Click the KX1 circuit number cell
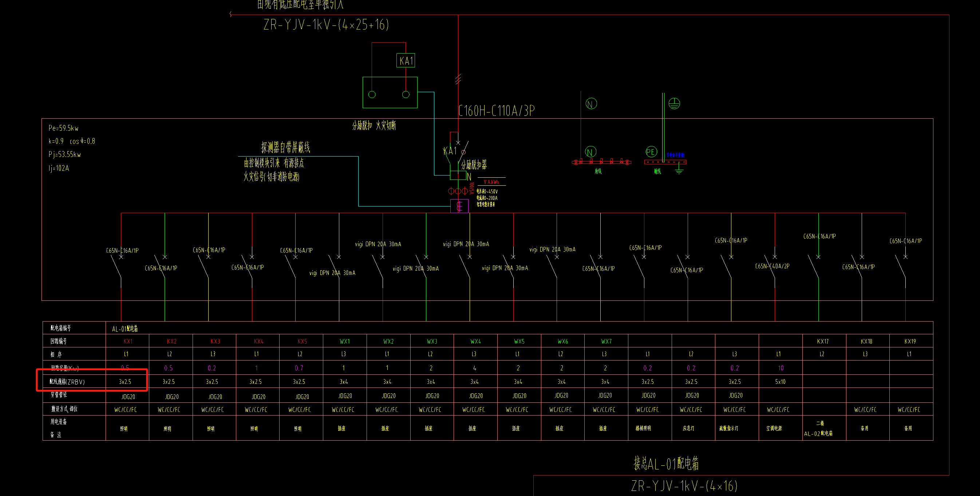Screen dimensions: 980x496 click(128, 342)
